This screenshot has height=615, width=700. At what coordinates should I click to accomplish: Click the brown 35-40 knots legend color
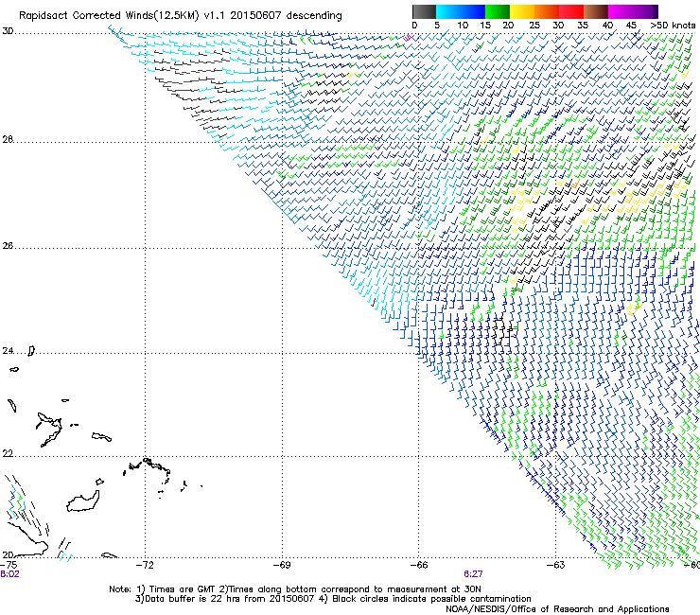[x=596, y=11]
